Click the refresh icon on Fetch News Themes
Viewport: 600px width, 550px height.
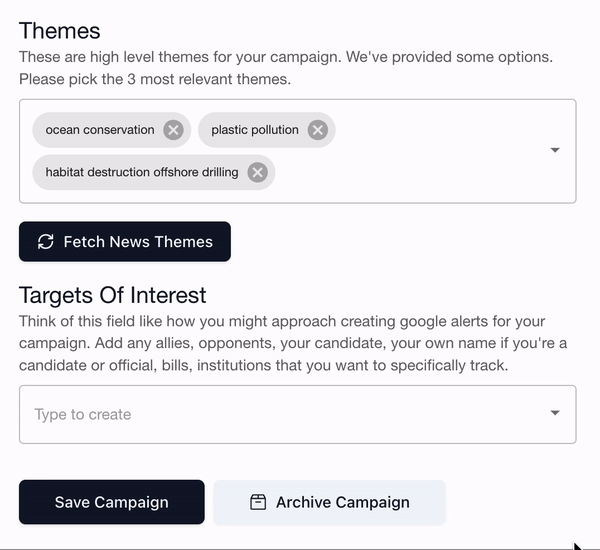(x=46, y=242)
